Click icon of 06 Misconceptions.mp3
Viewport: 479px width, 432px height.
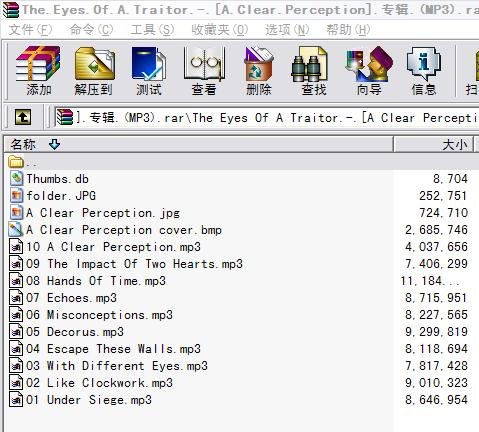pos(16,315)
